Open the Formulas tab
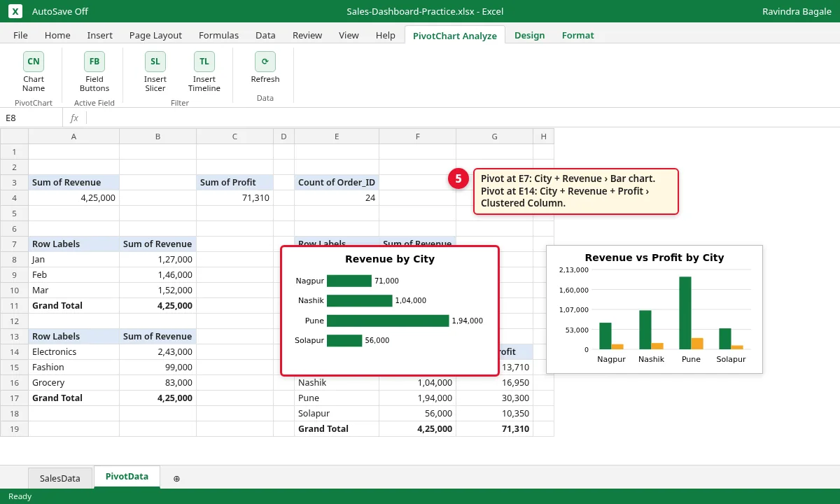This screenshot has height=504, width=840. pyautogui.click(x=218, y=35)
